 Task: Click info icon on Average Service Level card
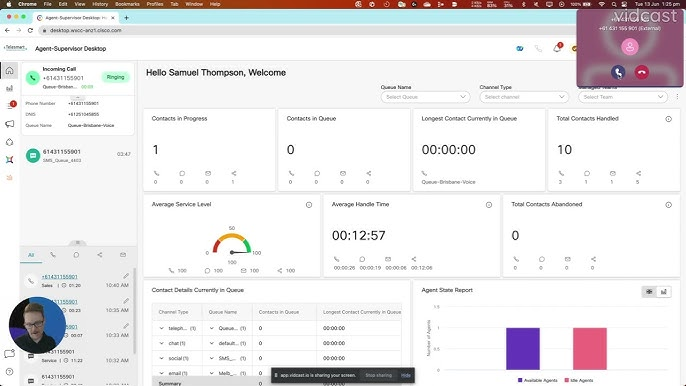click(309, 205)
